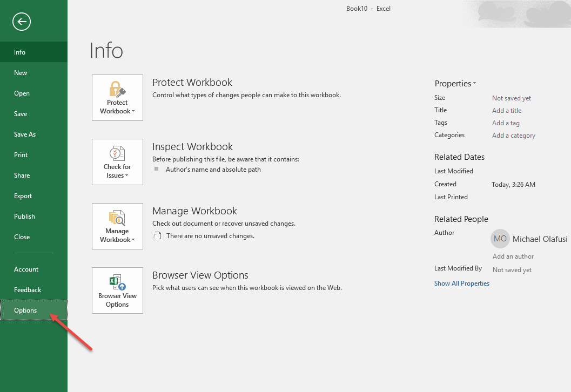Choose Close in the sidebar
Image resolution: width=571 pixels, height=392 pixels.
pyautogui.click(x=33, y=237)
